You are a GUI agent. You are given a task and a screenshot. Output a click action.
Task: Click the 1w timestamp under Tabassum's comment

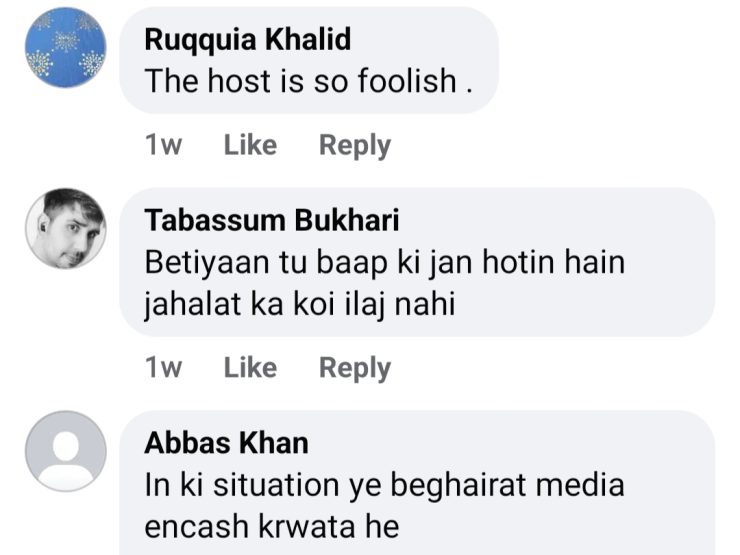[164, 368]
